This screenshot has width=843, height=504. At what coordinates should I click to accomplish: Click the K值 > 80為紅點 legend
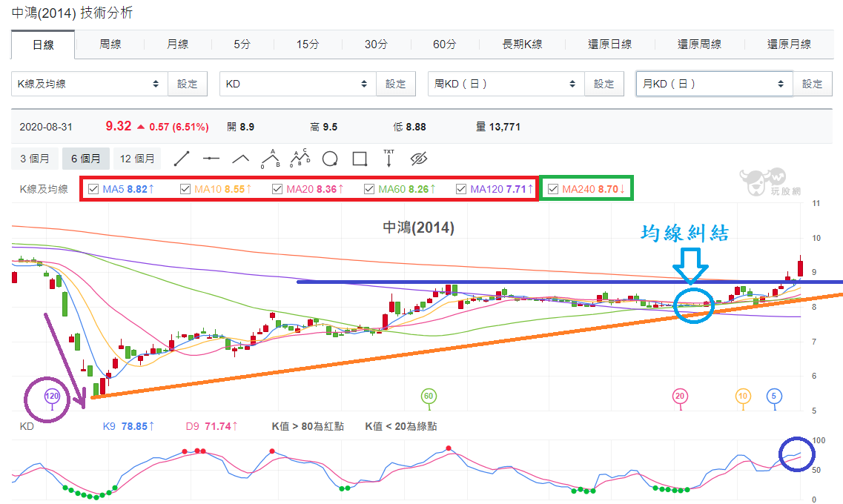click(308, 426)
